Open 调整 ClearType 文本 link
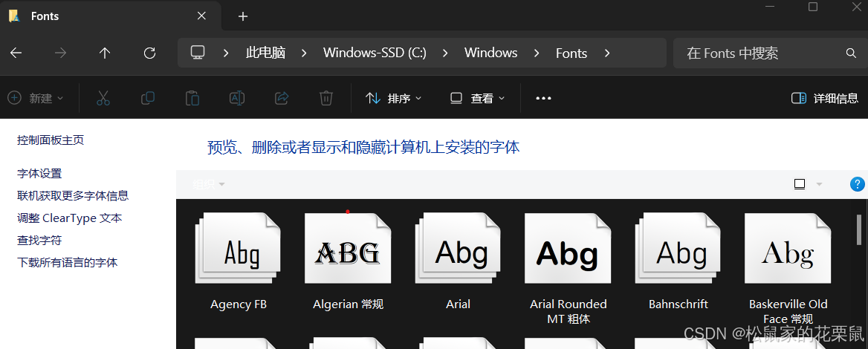The width and height of the screenshot is (868, 349). tap(70, 218)
